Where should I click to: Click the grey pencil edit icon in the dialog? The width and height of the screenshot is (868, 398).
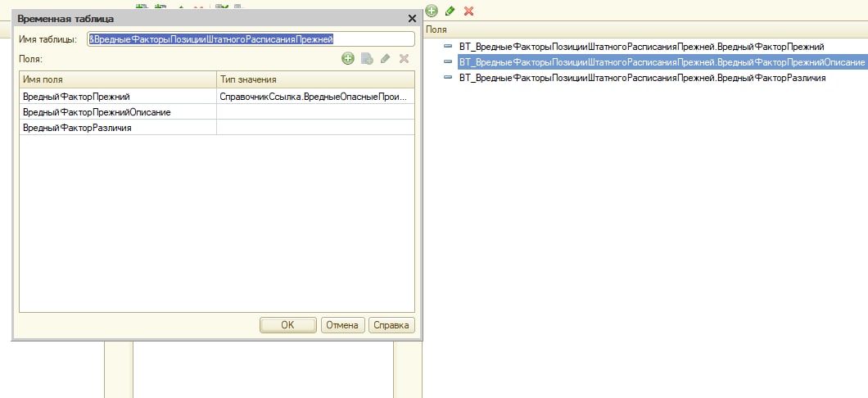[386, 59]
